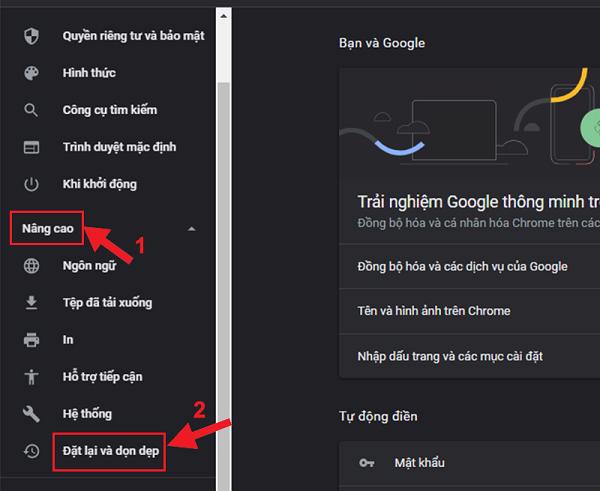This screenshot has width=600, height=491.
Task: Collapse the Nâng cao section arrow
Action: 191,229
